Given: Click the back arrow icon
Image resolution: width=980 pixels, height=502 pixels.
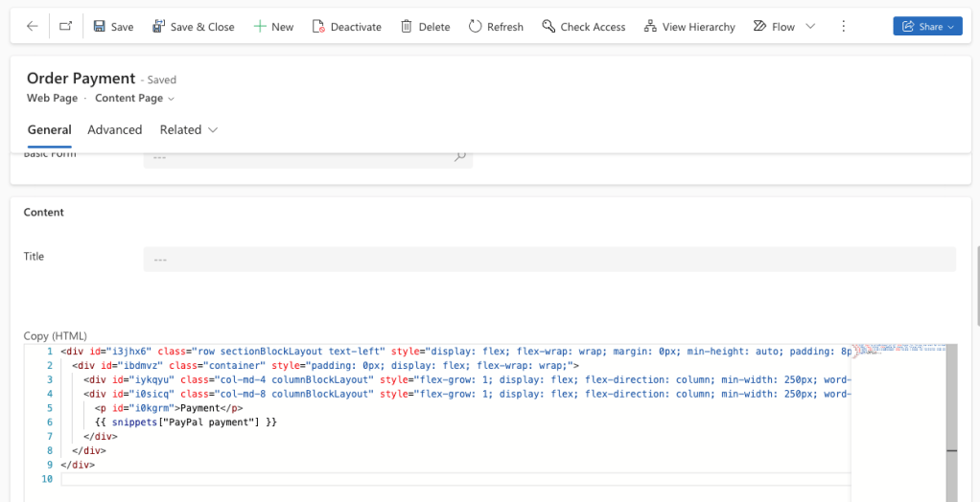Looking at the screenshot, I should click(33, 27).
